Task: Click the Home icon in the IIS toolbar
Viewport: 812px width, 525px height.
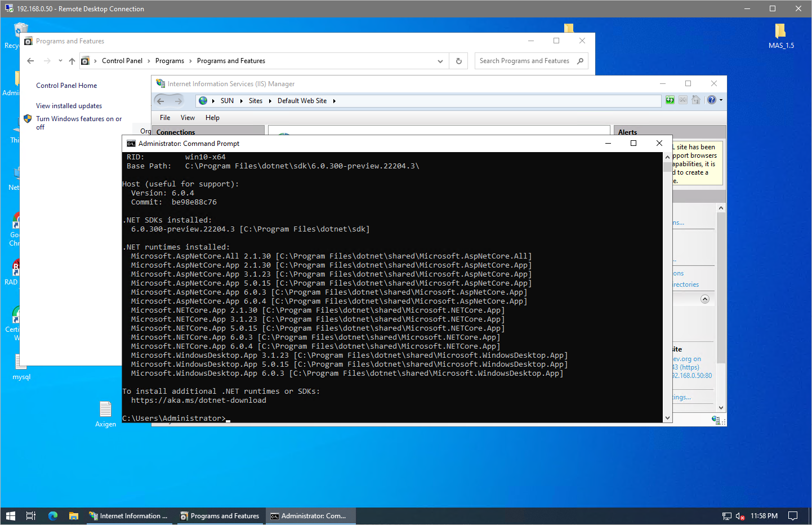Action: [x=696, y=99]
